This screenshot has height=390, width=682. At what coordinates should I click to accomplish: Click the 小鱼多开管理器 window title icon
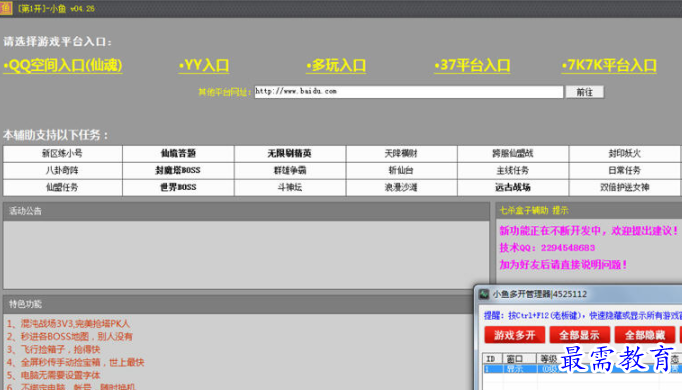pos(484,294)
